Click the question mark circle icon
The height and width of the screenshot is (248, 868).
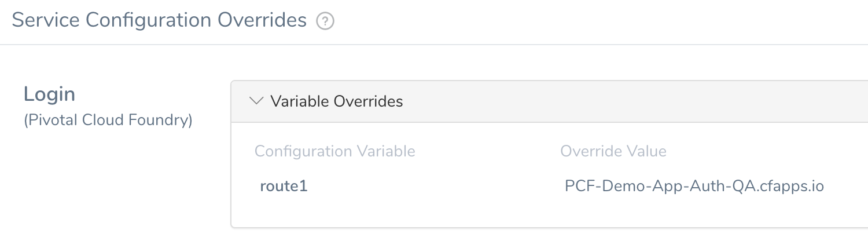click(x=325, y=21)
